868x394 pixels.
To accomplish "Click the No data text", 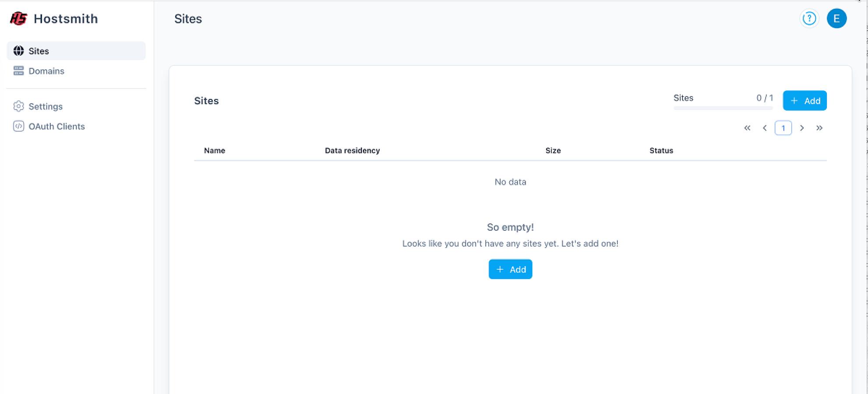I will [510, 182].
